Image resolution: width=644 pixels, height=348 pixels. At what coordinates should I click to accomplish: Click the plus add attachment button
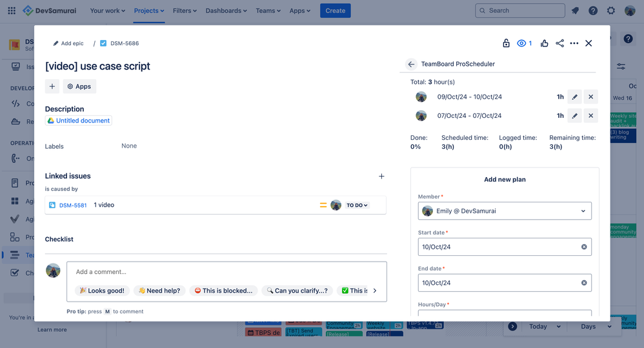click(52, 86)
